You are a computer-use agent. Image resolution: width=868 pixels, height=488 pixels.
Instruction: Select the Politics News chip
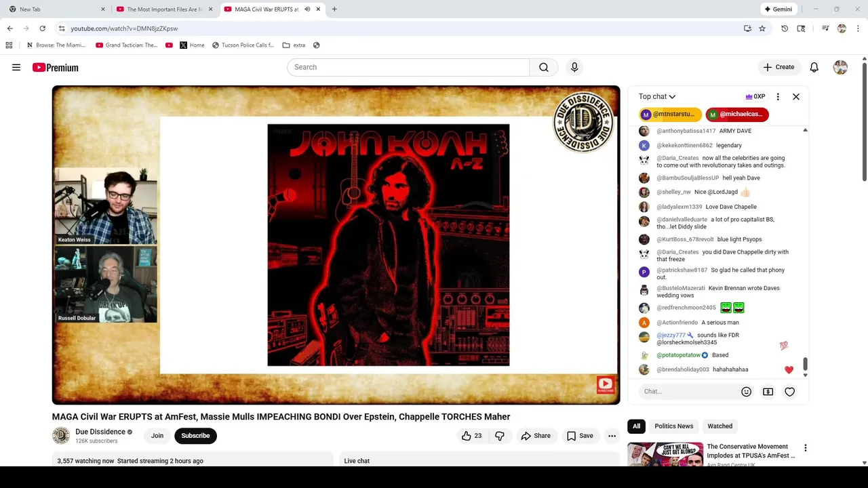(x=673, y=426)
